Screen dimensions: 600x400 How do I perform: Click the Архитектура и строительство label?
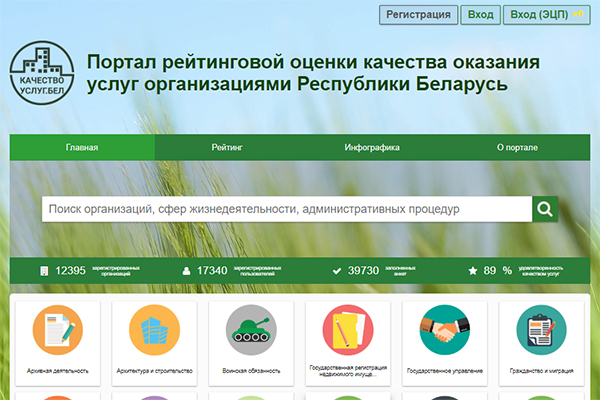pyautogui.click(x=155, y=371)
